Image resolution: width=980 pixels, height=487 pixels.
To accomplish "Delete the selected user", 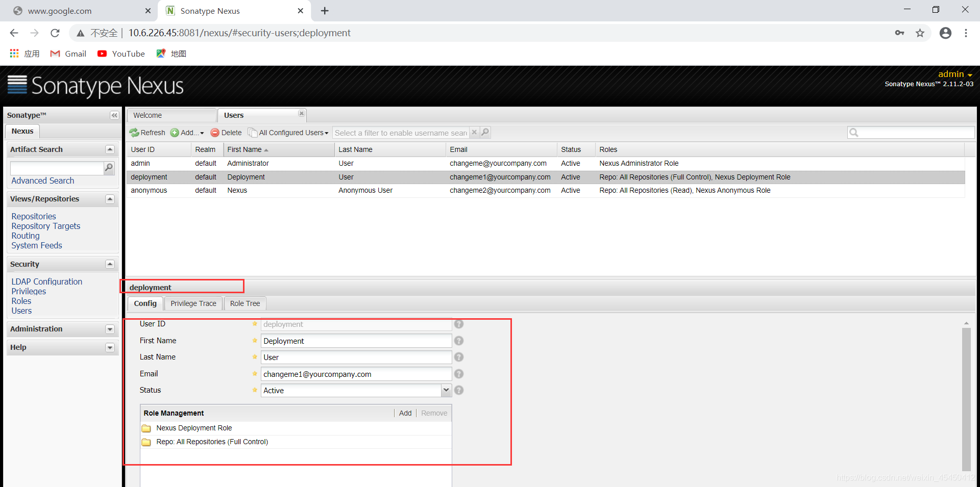I will pyautogui.click(x=226, y=133).
